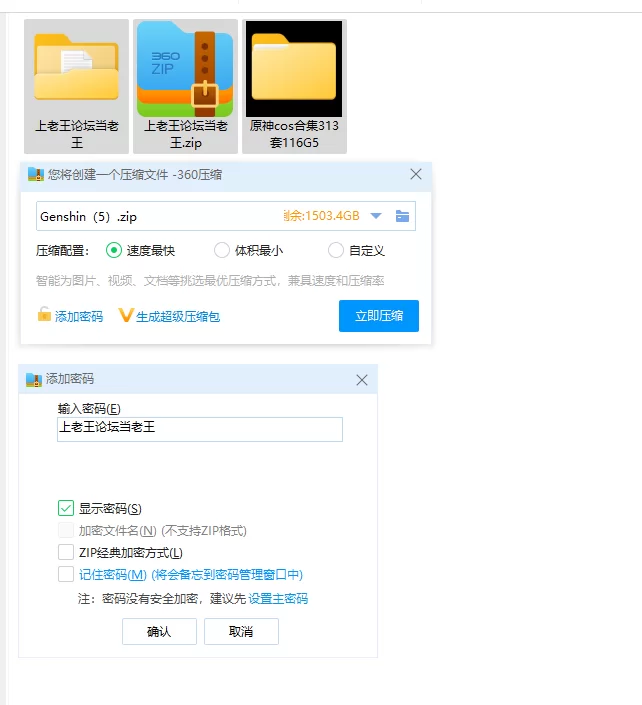Click the 立即压缩 button
Viewport: 642px width, 705px height.
[x=379, y=316]
